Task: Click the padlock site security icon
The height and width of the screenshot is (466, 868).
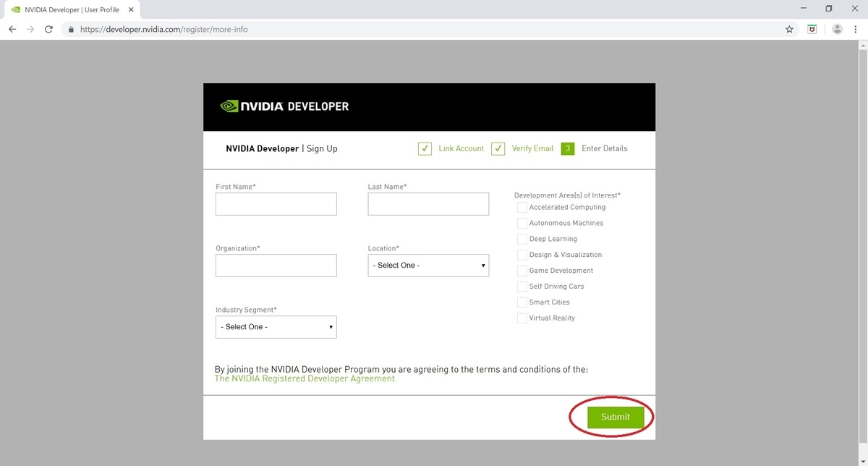Action: pos(71,30)
